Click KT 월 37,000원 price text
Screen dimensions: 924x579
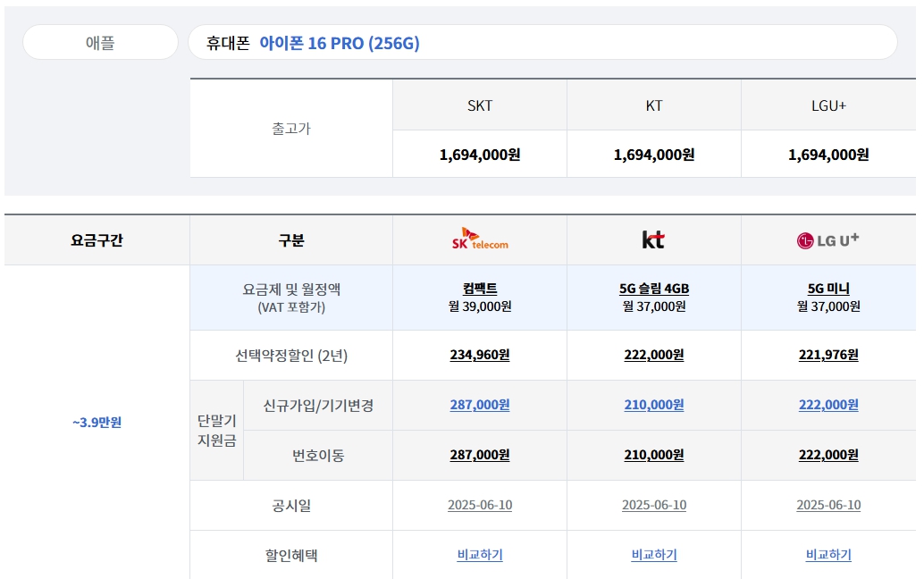click(x=654, y=306)
